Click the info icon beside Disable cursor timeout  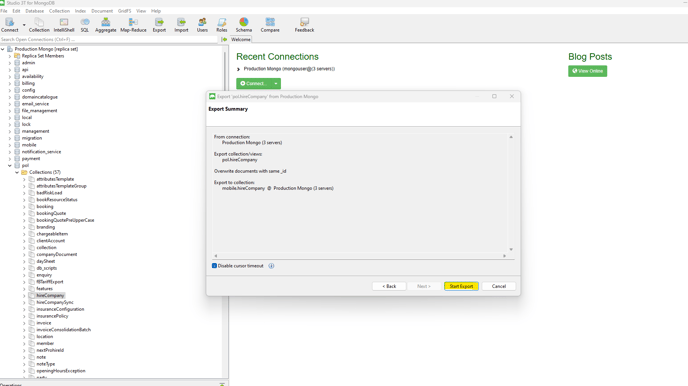[x=271, y=266]
